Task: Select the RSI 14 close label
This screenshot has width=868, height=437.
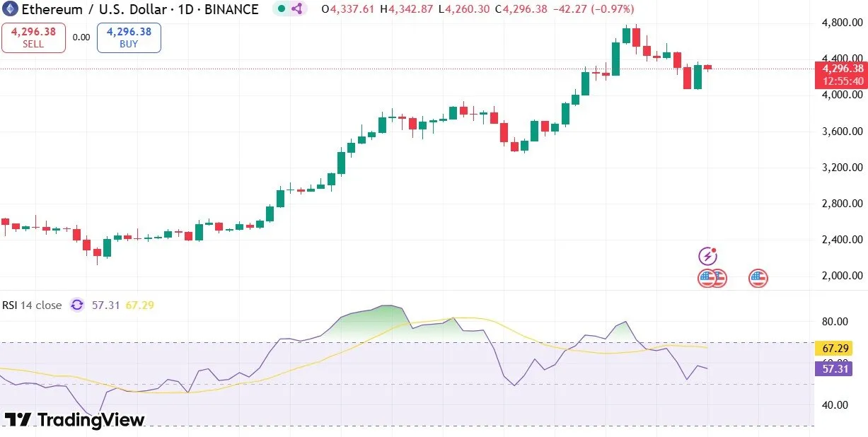Action: pos(32,305)
